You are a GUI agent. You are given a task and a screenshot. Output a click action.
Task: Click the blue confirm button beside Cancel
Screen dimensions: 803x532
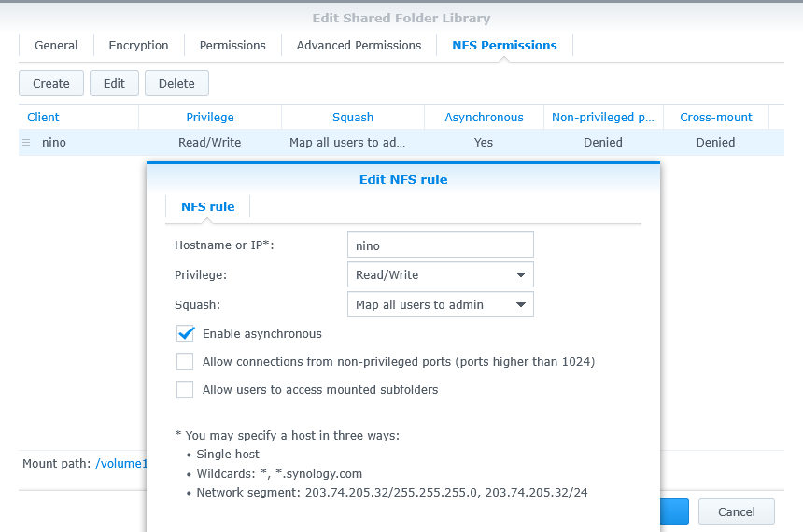[674, 511]
